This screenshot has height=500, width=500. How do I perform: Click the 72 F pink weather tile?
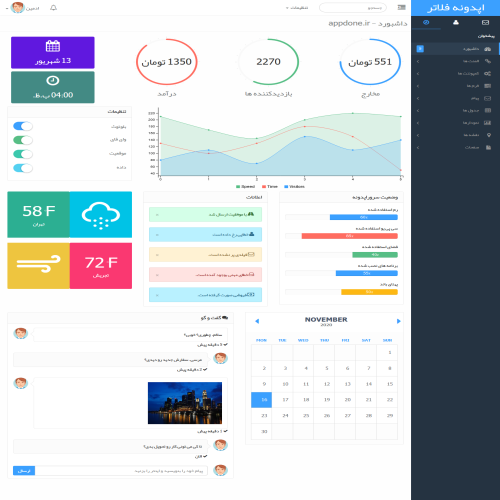pyautogui.click(x=101, y=266)
